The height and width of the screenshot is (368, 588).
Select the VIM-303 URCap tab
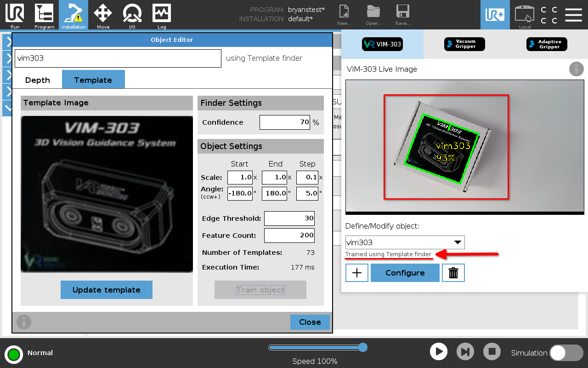[382, 44]
